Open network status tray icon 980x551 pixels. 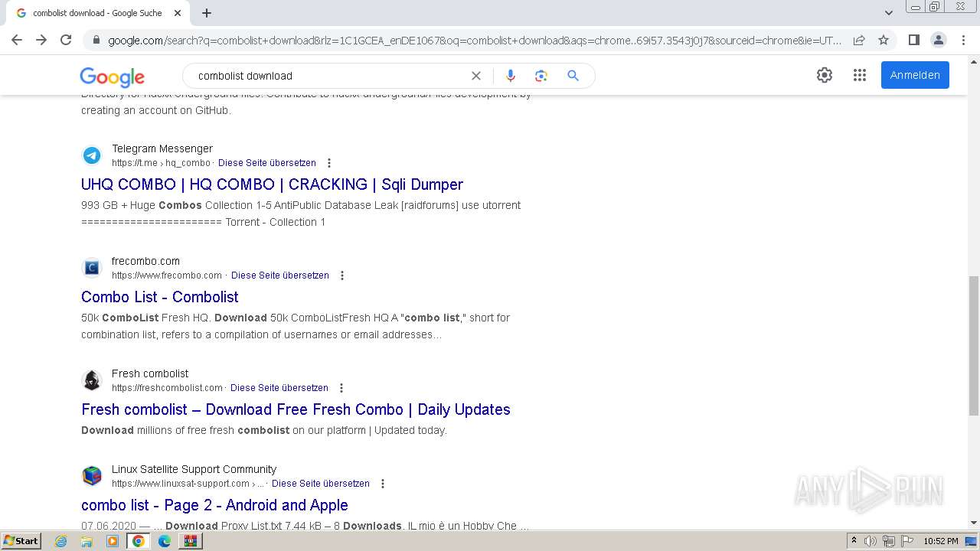point(888,541)
